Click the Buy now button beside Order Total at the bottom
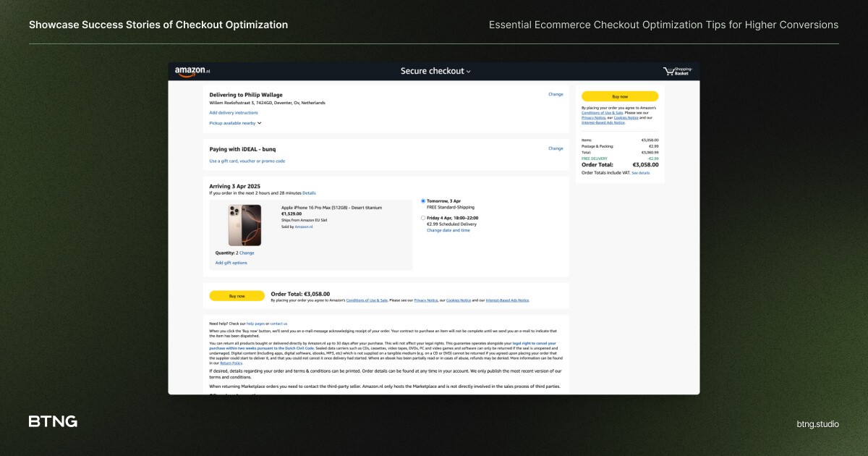 (x=237, y=296)
